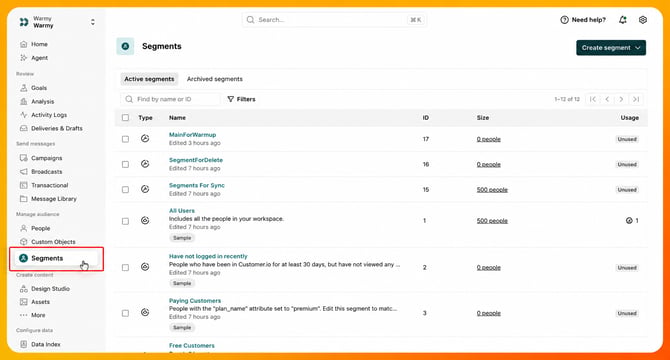Click the MainForWarmup segment type icon
Screen dimensions: 670x360
(145, 138)
